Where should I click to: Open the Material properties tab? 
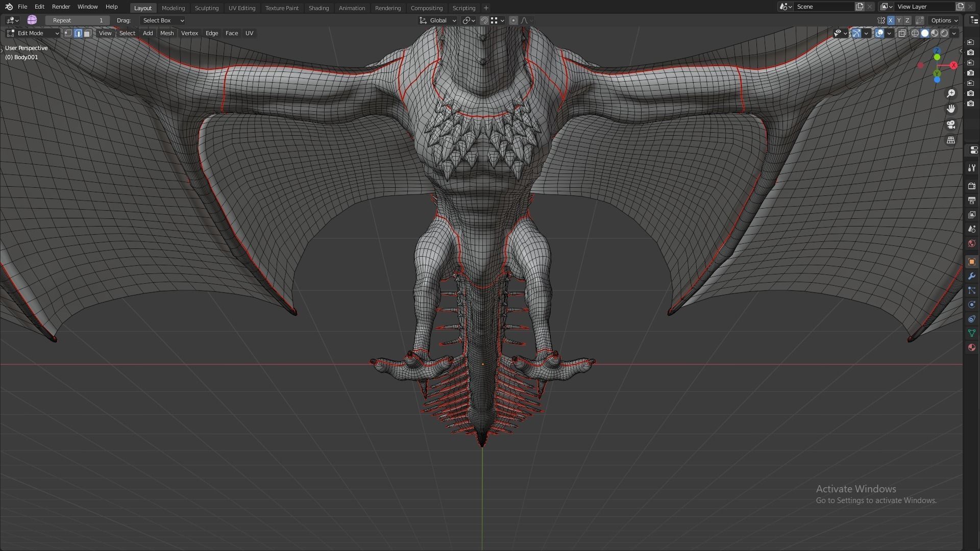[972, 347]
